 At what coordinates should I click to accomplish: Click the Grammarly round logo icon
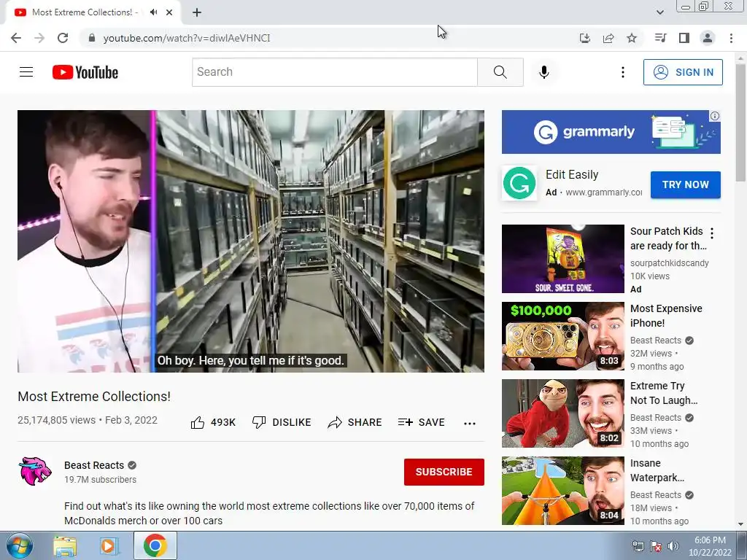[519, 183]
